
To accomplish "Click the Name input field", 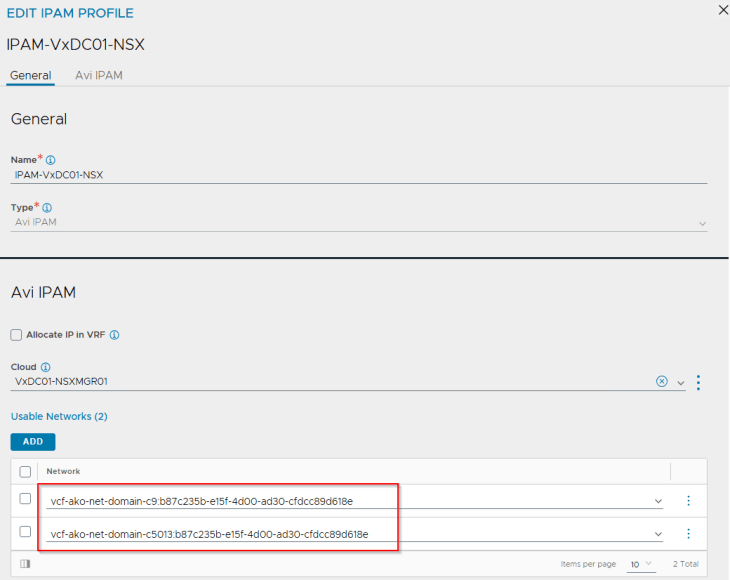I will tap(358, 174).
